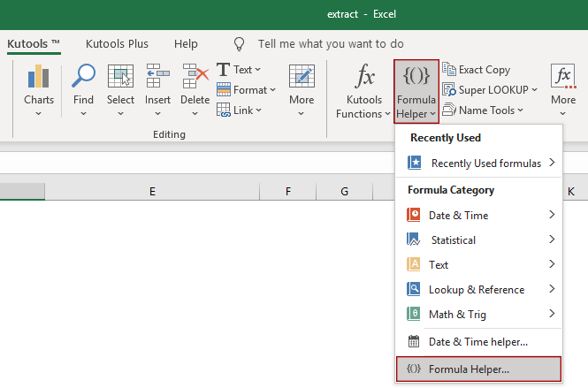Click the Tell me lightbulb icon
Screen dimensions: 588x388
[x=239, y=43]
